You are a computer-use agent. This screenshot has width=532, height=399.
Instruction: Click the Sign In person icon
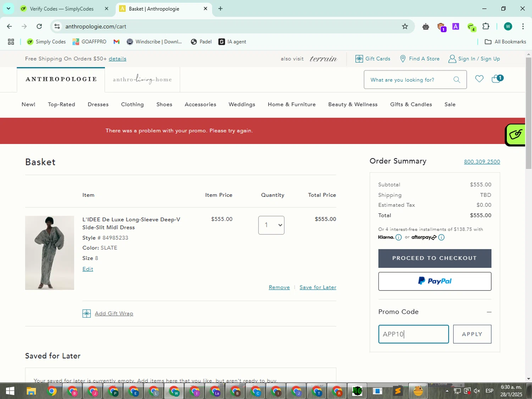pyautogui.click(x=452, y=59)
